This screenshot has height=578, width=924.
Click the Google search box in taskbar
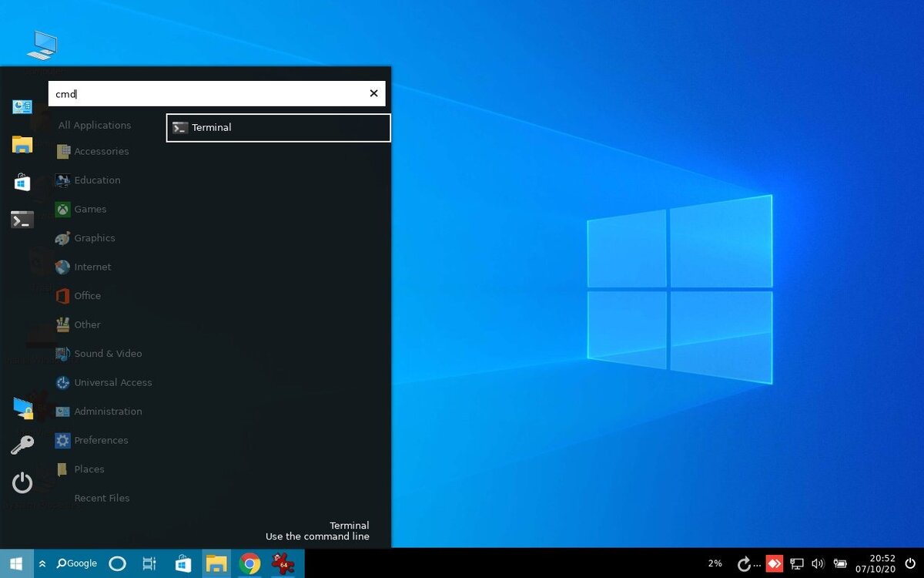(77, 563)
